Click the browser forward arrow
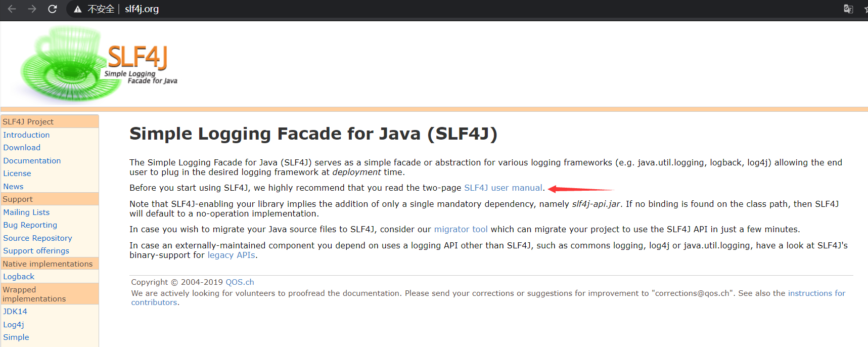 [32, 9]
